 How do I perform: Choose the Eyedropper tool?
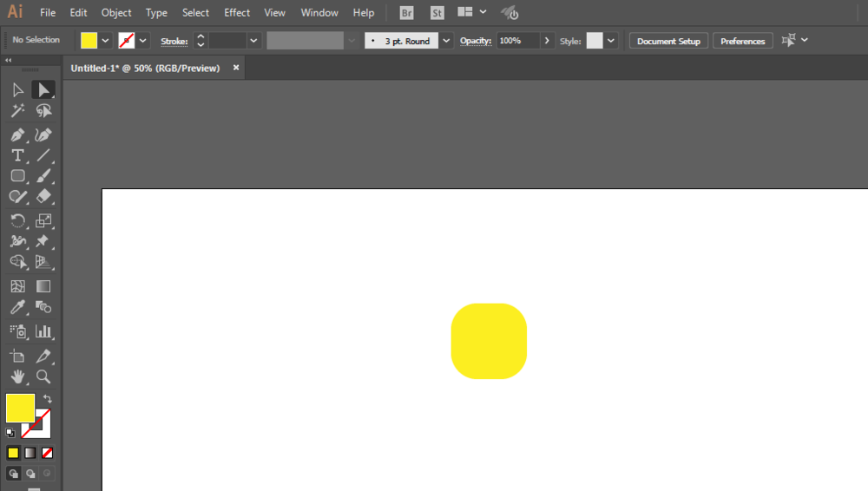(17, 307)
